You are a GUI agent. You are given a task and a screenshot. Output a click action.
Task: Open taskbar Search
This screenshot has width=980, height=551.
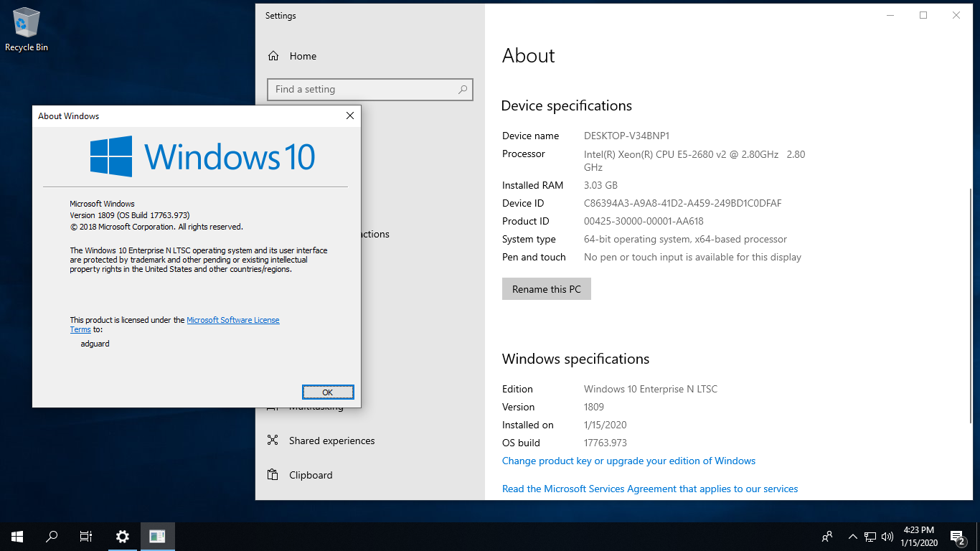coord(52,537)
